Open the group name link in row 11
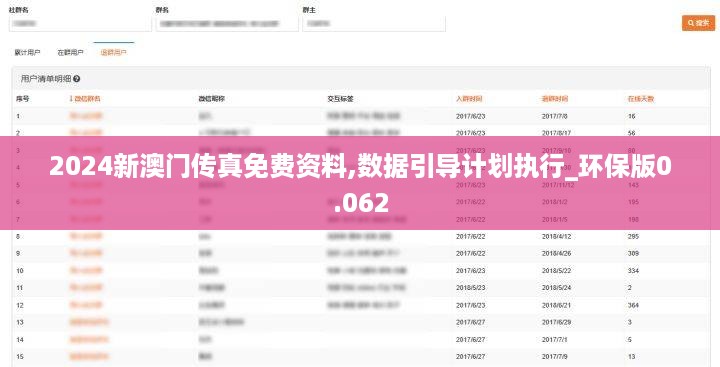This screenshot has width=720, height=367. pyautogui.click(x=86, y=288)
